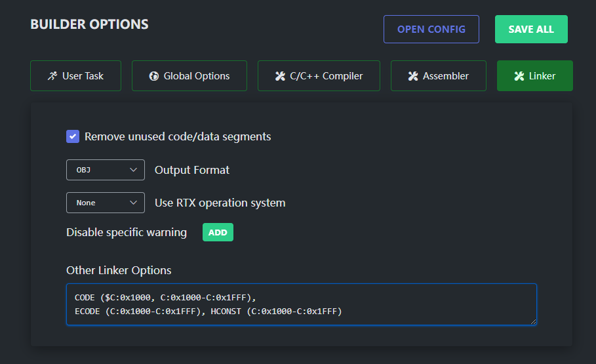Click the tools icon beside C/C++ Compiler
Viewport: 596px width, 364px height.
pos(280,76)
